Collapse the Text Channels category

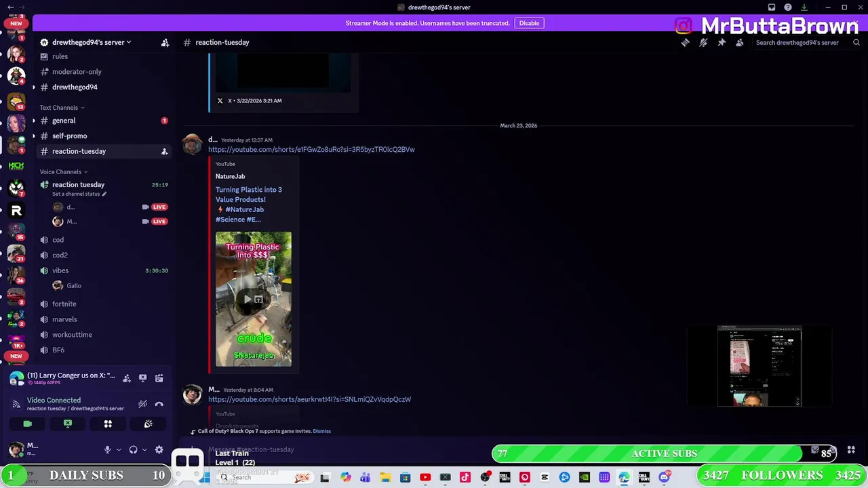62,108
